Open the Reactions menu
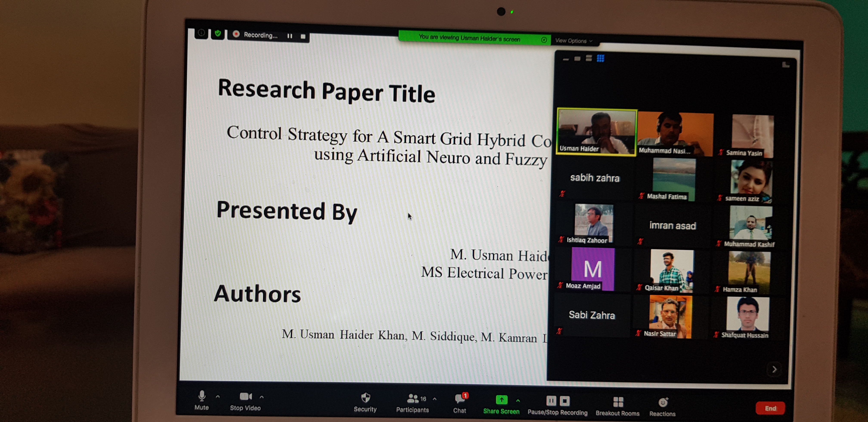The height and width of the screenshot is (422, 868). point(663,402)
